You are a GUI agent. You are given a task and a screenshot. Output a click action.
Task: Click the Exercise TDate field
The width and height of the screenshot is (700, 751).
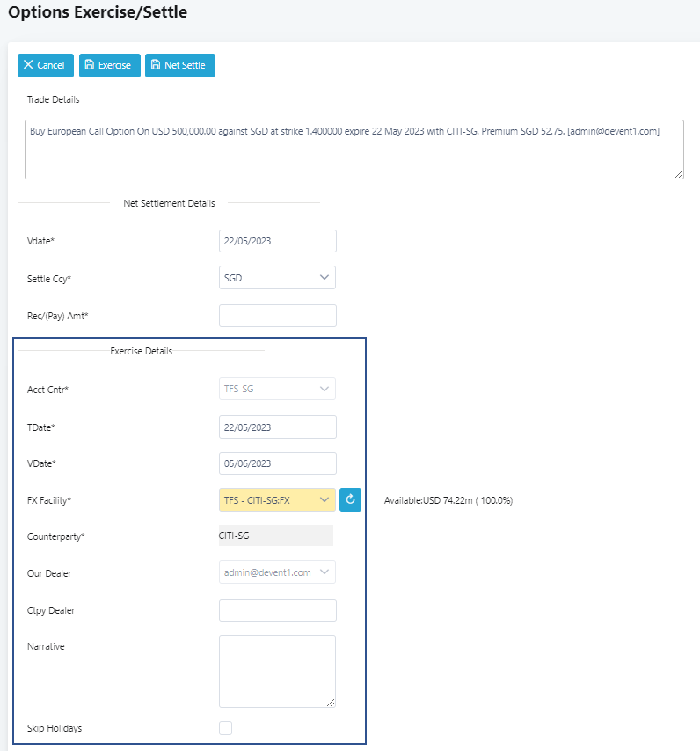(277, 427)
